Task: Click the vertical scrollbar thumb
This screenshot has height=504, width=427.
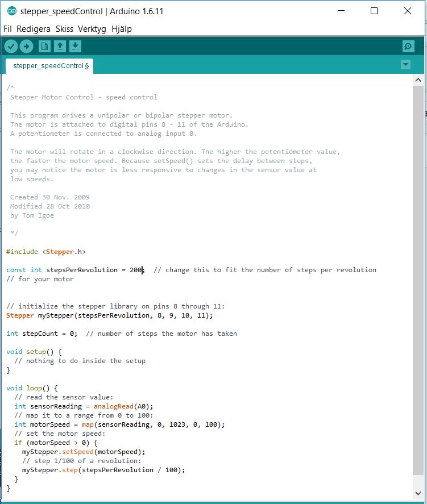Action: (x=418, y=280)
